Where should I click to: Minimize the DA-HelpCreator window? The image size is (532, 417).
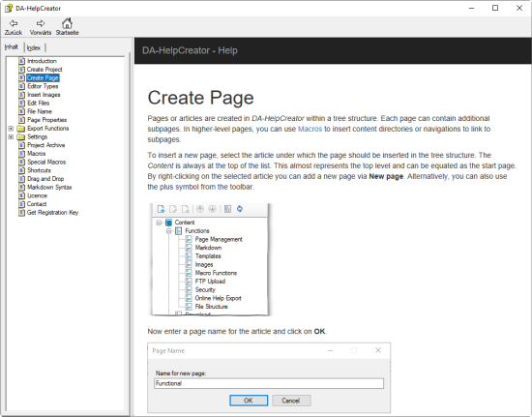click(472, 8)
